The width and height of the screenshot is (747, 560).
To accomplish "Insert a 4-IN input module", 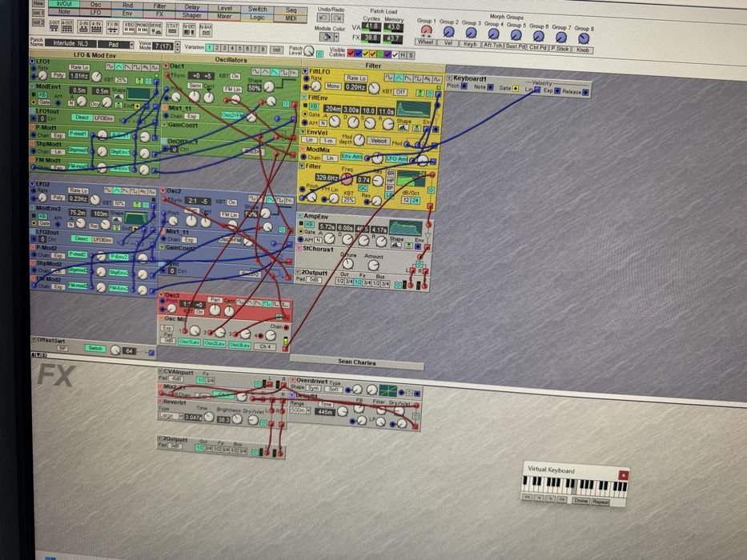I will point(96,28).
